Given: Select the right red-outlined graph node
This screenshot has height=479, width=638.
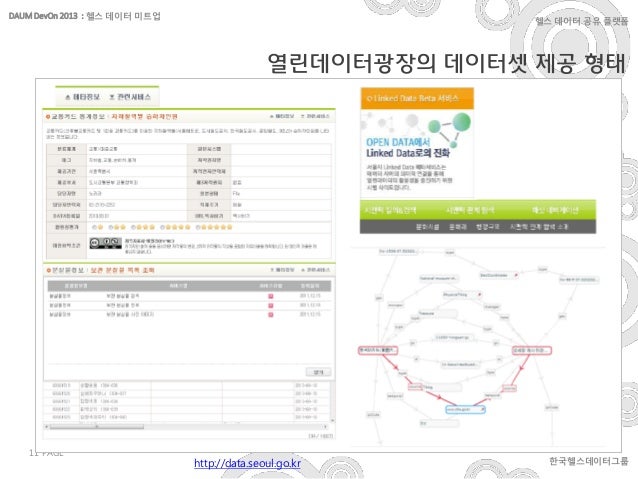Looking at the screenshot, I should (x=531, y=350).
